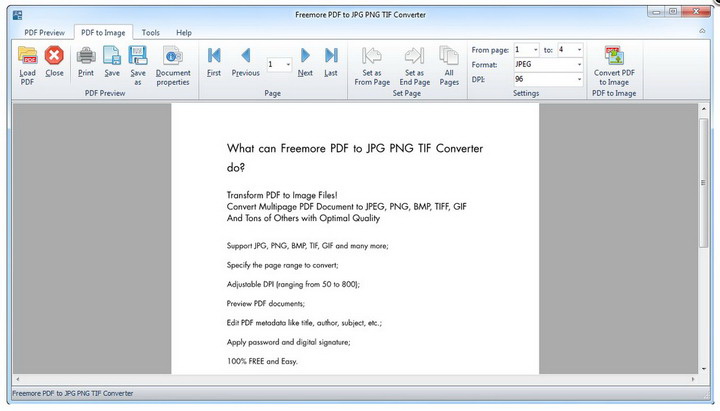Image resolution: width=720 pixels, height=411 pixels.
Task: Click the vertical scrollbar up arrow
Action: coord(703,109)
